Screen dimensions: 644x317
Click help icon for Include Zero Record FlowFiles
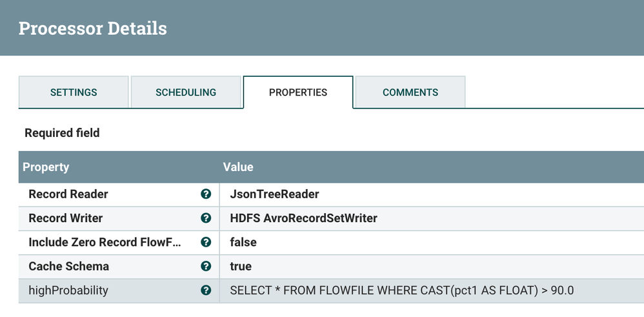click(x=206, y=242)
